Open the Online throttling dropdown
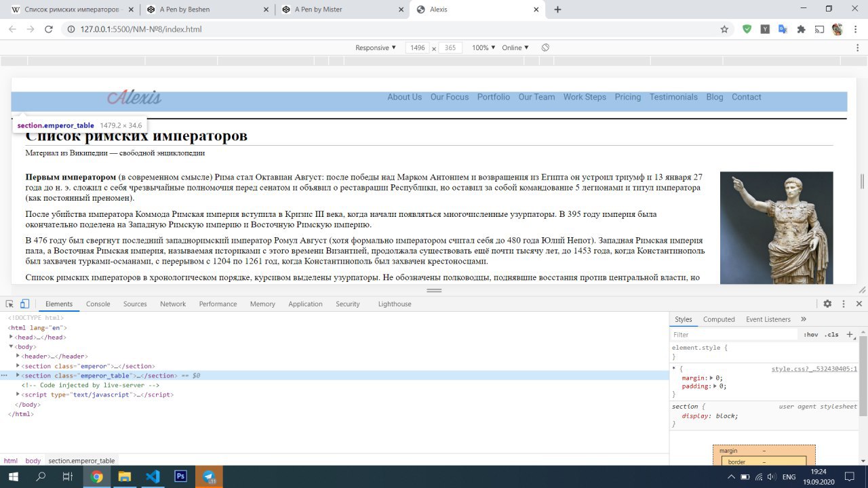The image size is (868, 488). [515, 47]
